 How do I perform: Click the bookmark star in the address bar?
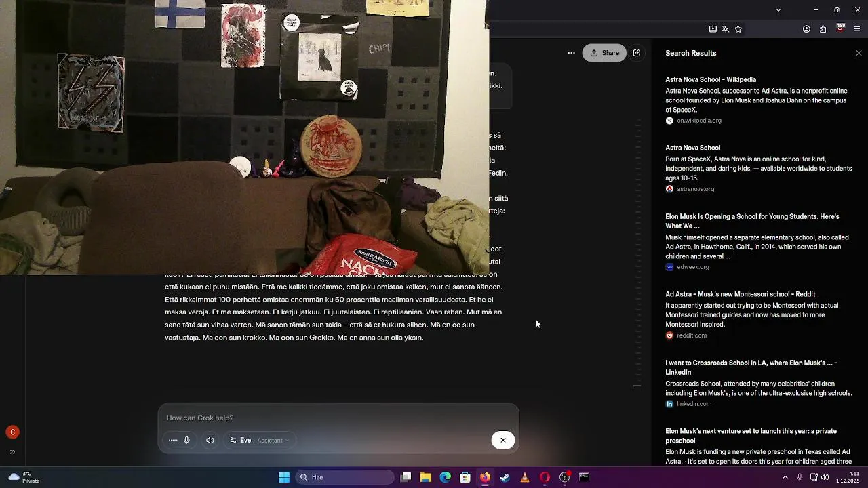(x=738, y=29)
